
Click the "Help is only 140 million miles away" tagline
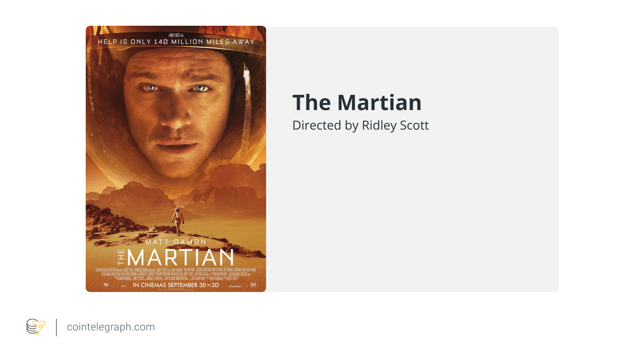(x=176, y=42)
